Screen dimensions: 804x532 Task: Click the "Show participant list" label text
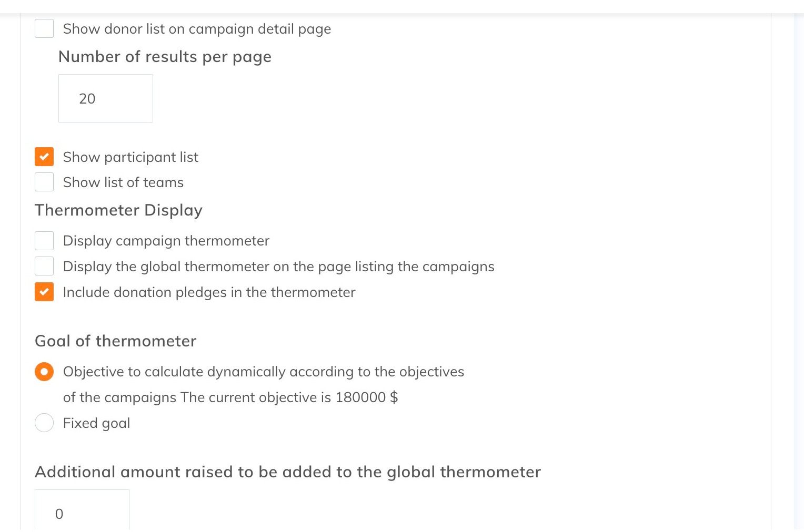tap(130, 157)
